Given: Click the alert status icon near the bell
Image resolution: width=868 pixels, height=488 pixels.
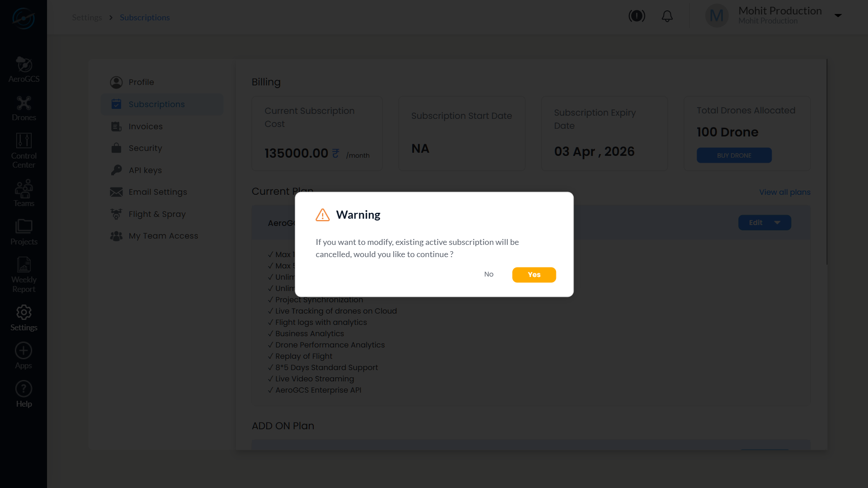Looking at the screenshot, I should click(637, 16).
